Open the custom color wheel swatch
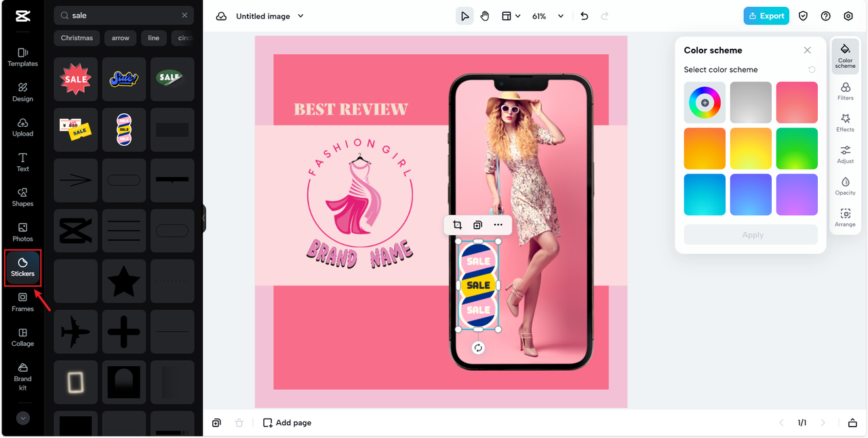The height and width of the screenshot is (438, 868). 705,102
